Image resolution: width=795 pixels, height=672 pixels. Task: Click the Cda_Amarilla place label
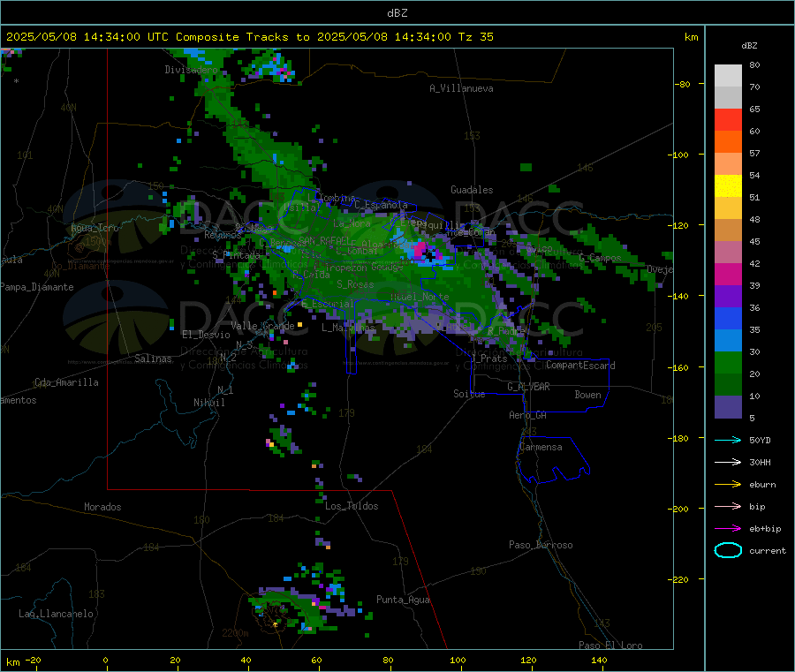coord(66,382)
